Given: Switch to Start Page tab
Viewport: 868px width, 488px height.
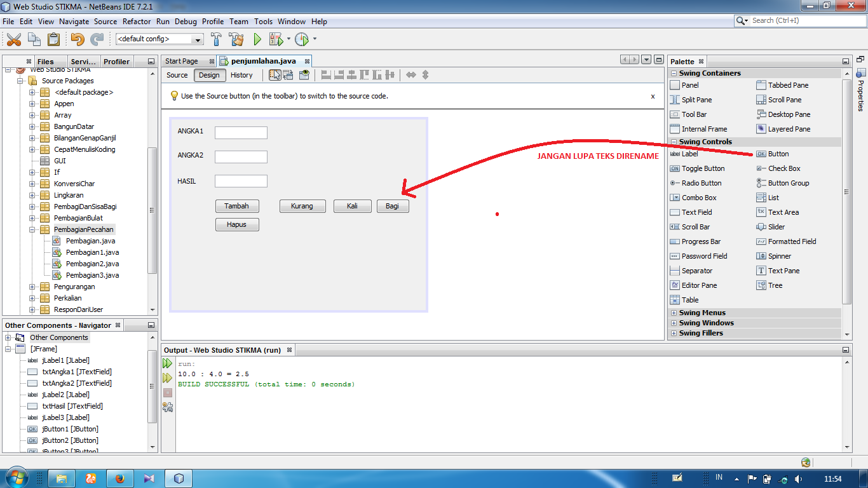Looking at the screenshot, I should pyautogui.click(x=182, y=61).
